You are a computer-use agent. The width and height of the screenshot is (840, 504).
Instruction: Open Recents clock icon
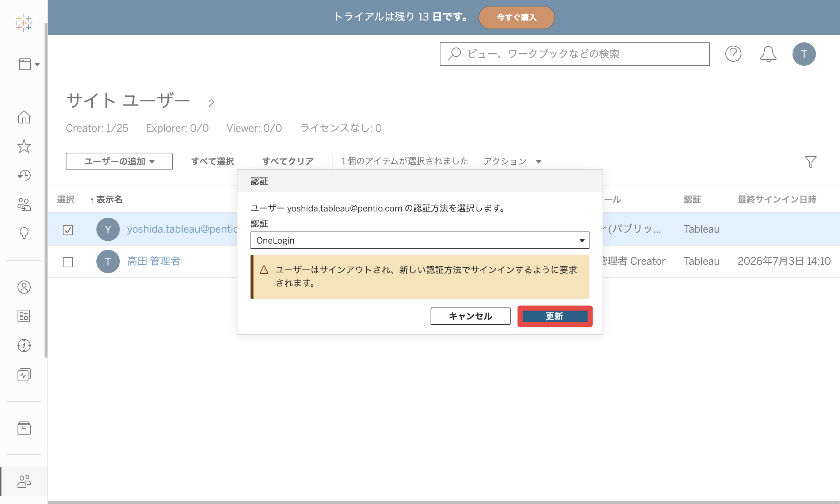24,175
